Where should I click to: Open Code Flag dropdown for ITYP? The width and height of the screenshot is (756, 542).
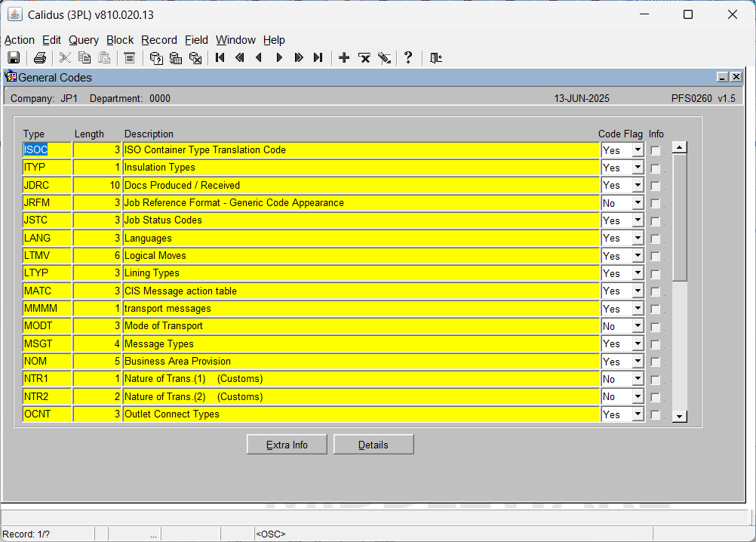[x=638, y=168]
